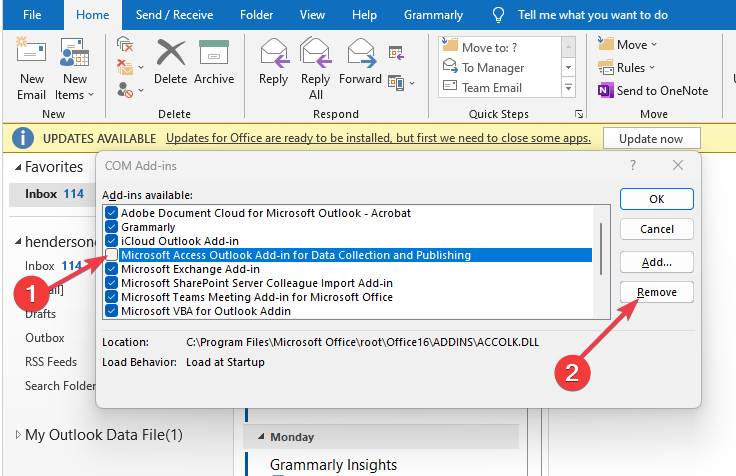Open the Grammarly tab
The width and height of the screenshot is (736, 476).
click(x=433, y=15)
